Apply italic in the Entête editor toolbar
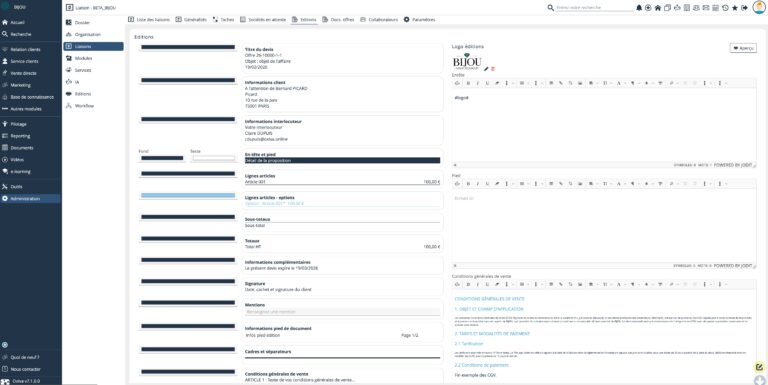This screenshot has width=768, height=385. coord(478,83)
